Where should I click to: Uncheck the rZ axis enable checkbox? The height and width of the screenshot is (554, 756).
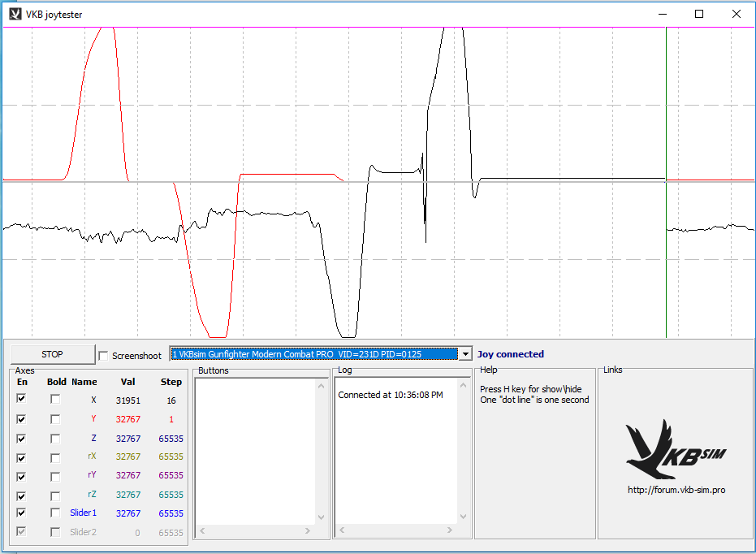point(21,495)
